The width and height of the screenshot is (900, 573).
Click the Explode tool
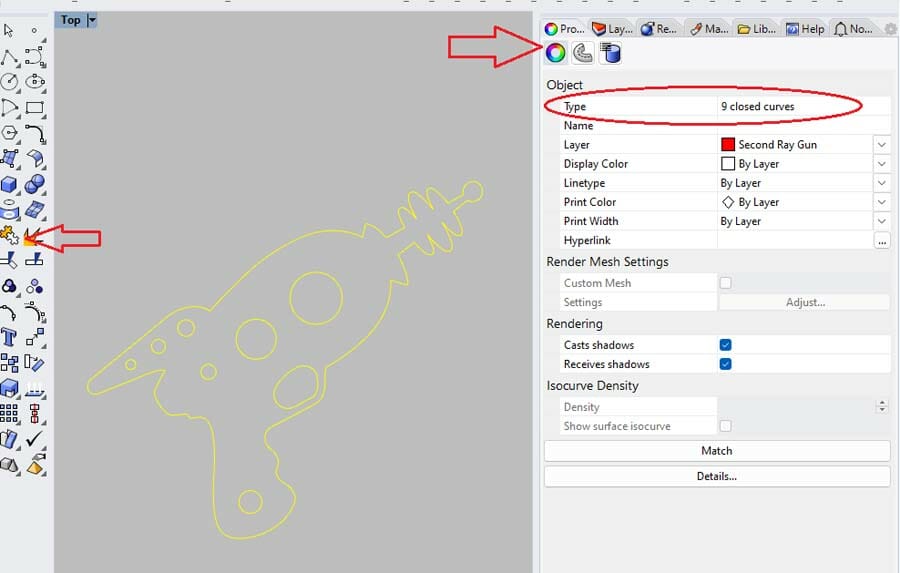coord(32,236)
